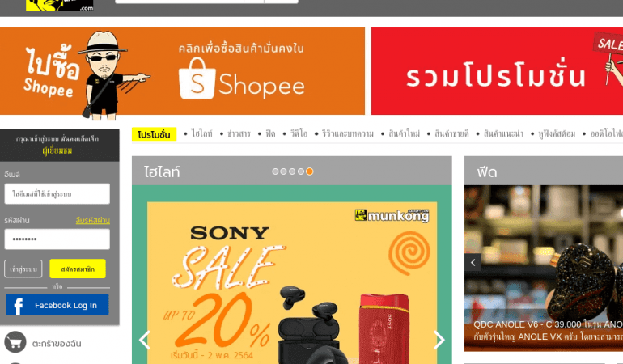Select the second highlight slide dot

tap(283, 171)
